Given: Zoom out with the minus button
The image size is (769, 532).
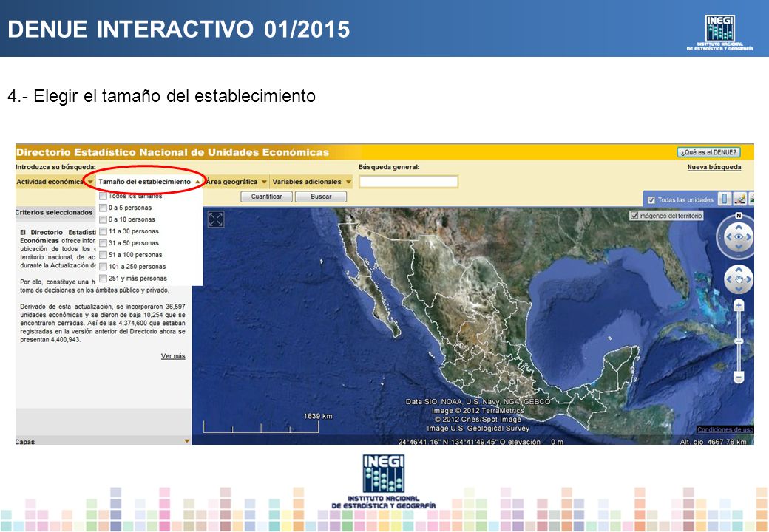Looking at the screenshot, I should [739, 377].
